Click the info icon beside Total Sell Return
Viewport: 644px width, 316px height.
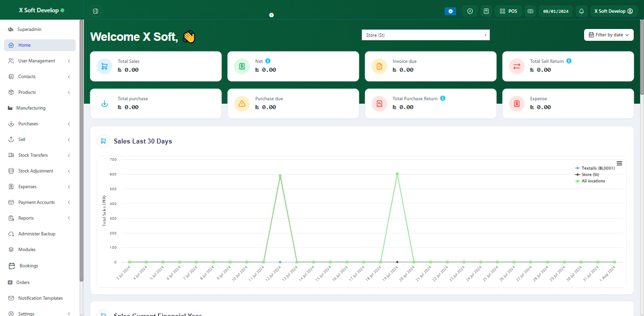(x=569, y=61)
